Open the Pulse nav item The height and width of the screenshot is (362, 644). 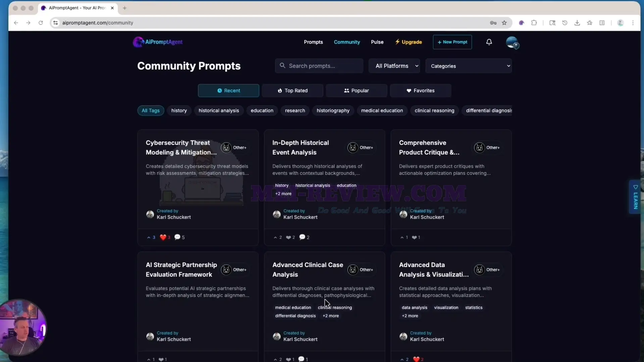(x=377, y=42)
